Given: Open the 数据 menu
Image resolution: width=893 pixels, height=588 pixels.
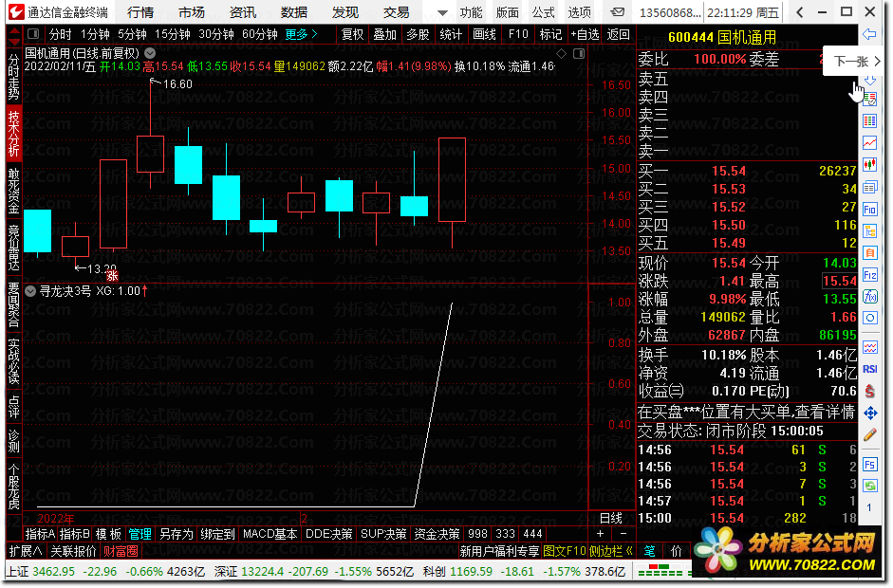Looking at the screenshot, I should (x=294, y=12).
